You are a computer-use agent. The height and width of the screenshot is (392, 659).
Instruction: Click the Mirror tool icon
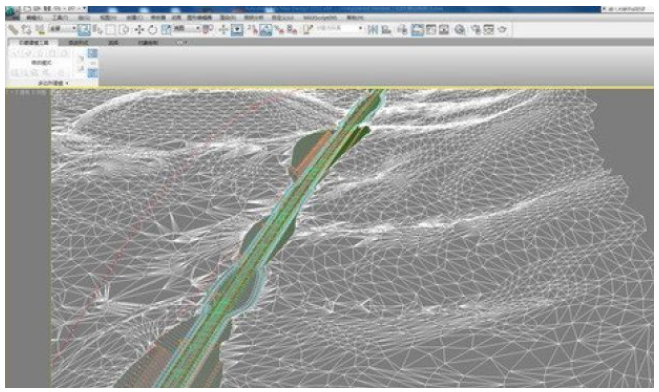pyautogui.click(x=372, y=29)
